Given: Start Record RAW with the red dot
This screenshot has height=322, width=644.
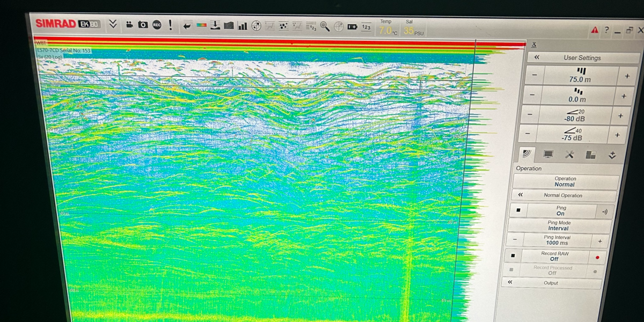Looking at the screenshot, I should pos(597,258).
